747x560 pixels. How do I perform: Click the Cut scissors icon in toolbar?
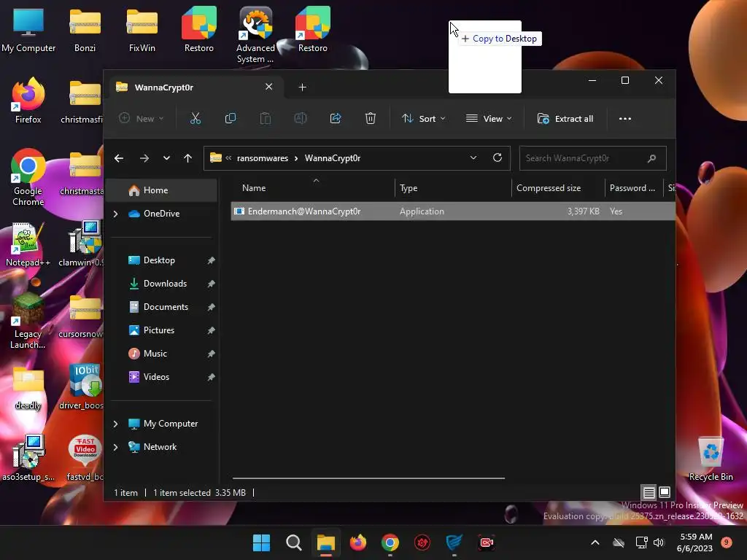(x=196, y=119)
